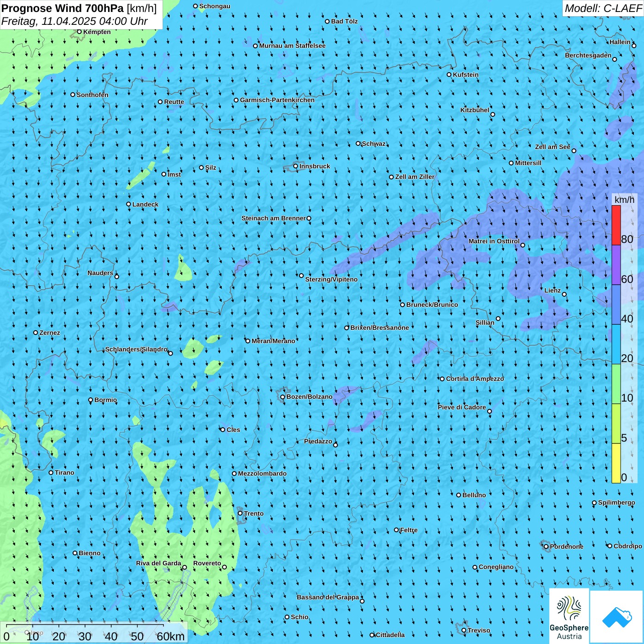Click the Belluno city marker
This screenshot has width=644, height=644.
(459, 495)
